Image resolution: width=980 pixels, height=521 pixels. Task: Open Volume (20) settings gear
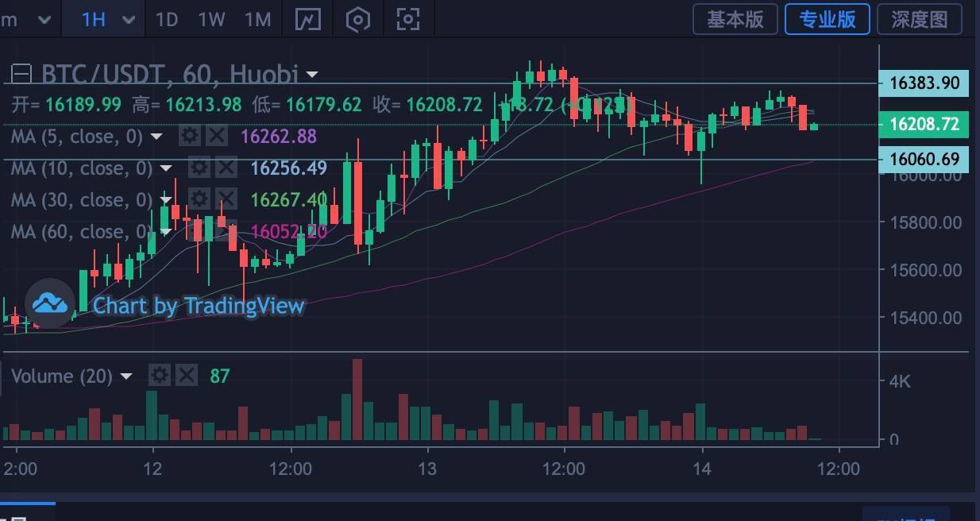(x=160, y=376)
